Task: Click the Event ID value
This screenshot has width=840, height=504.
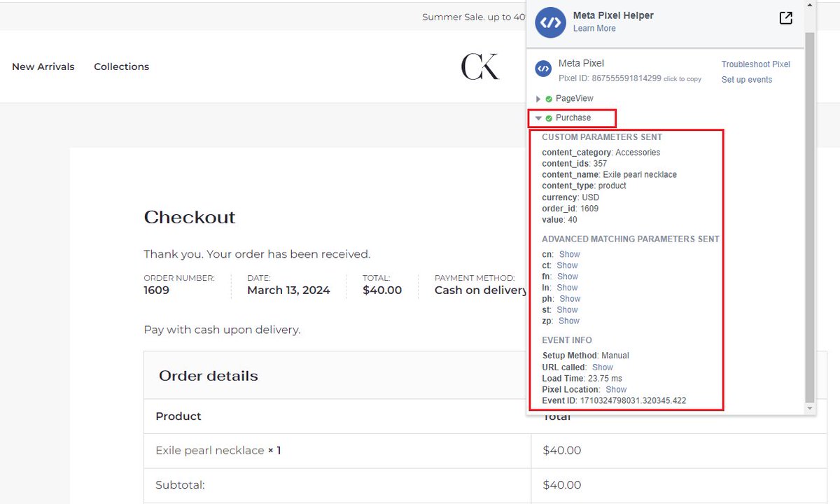Action: click(633, 401)
